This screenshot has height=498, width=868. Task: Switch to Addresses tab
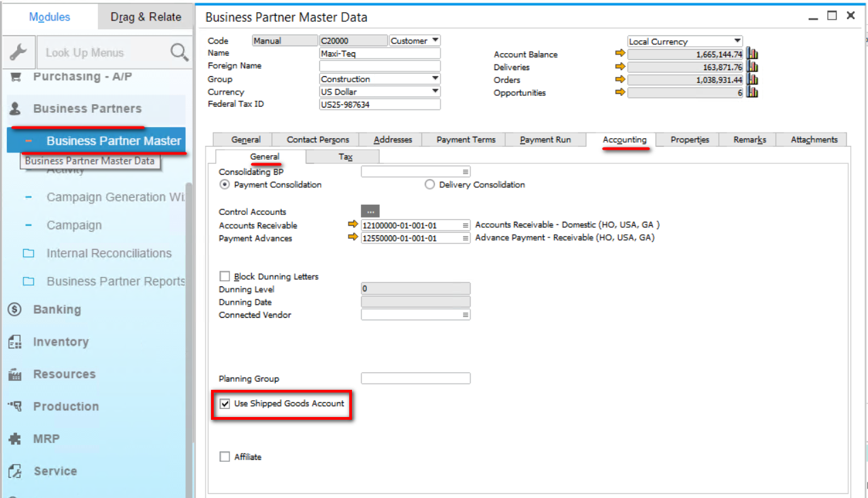coord(393,139)
